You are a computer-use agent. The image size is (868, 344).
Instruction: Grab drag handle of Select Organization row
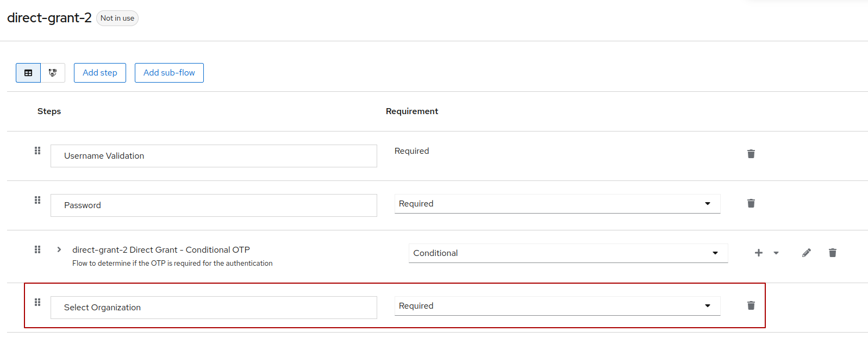pos(38,302)
